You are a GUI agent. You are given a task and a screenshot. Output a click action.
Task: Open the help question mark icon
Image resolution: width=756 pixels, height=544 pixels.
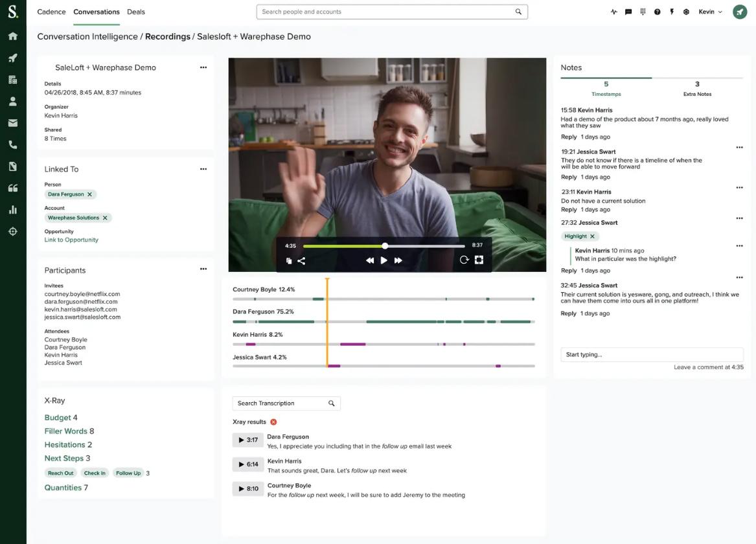point(657,12)
